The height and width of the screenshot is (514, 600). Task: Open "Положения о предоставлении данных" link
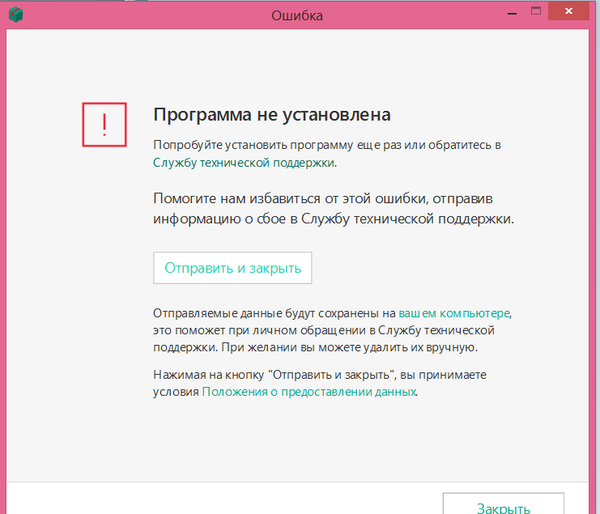coord(309,392)
